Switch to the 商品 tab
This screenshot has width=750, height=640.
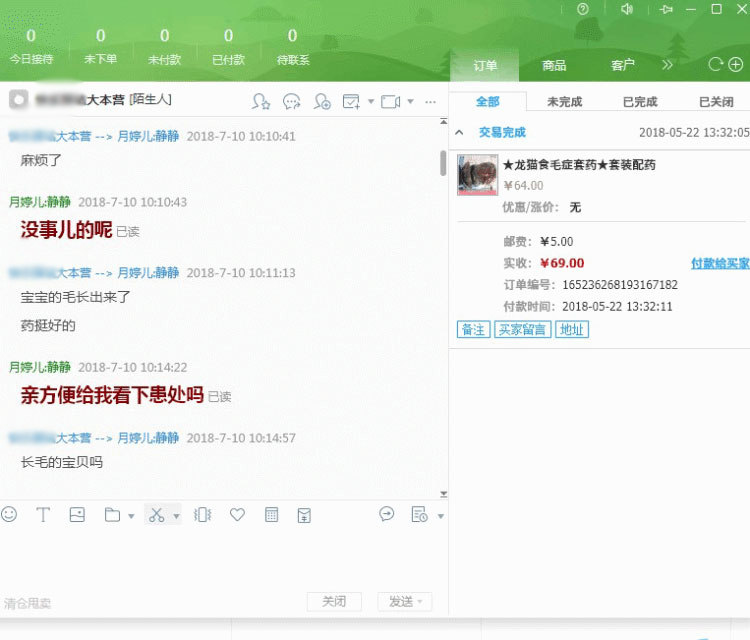tap(554, 65)
